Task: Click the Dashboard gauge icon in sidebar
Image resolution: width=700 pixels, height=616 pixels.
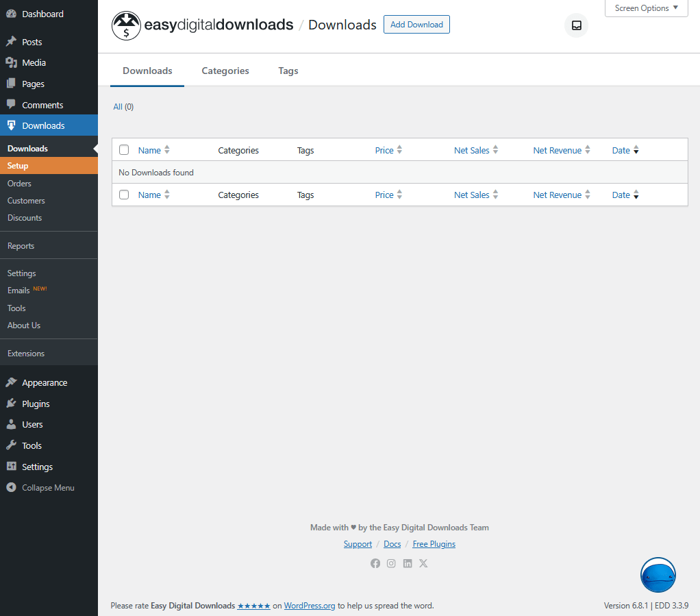Action: tap(11, 14)
